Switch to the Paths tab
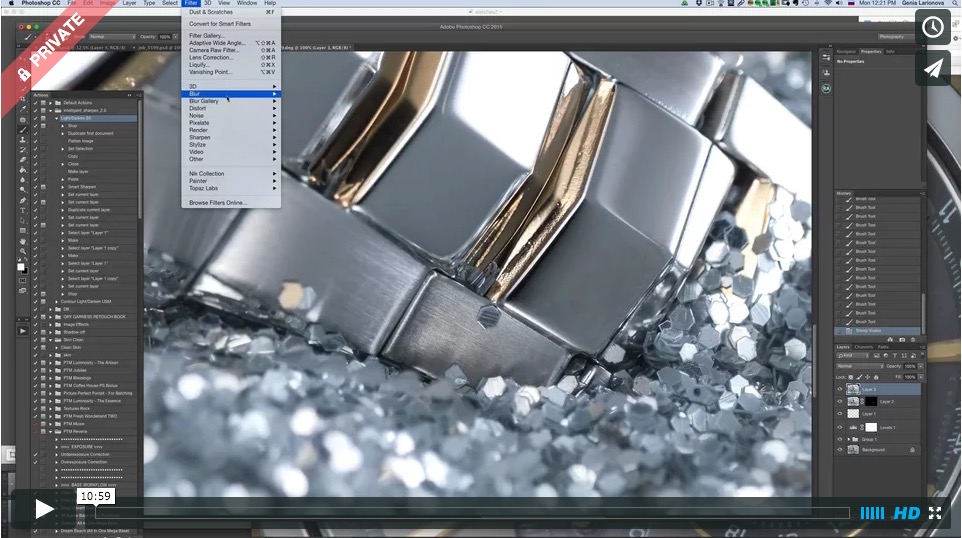962x538 pixels. click(x=883, y=347)
